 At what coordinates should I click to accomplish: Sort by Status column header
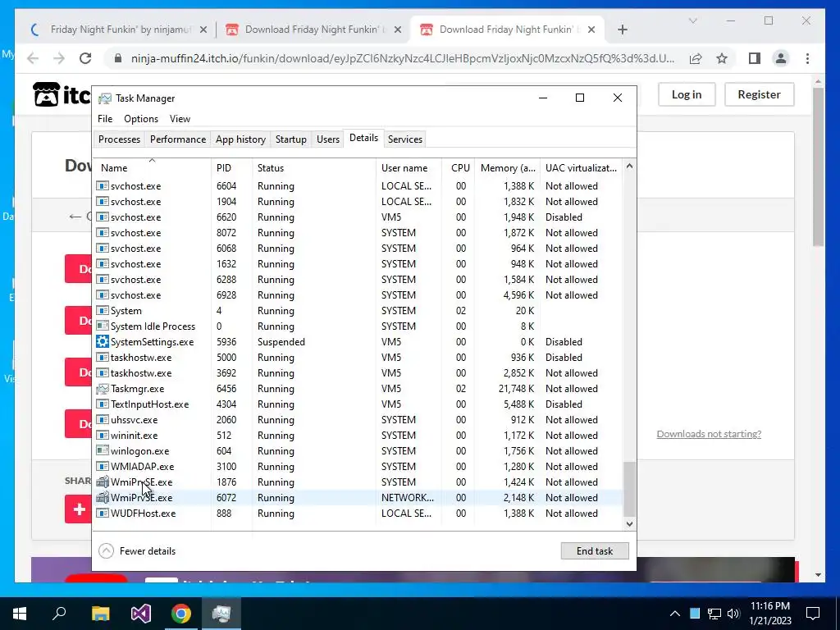click(x=314, y=167)
